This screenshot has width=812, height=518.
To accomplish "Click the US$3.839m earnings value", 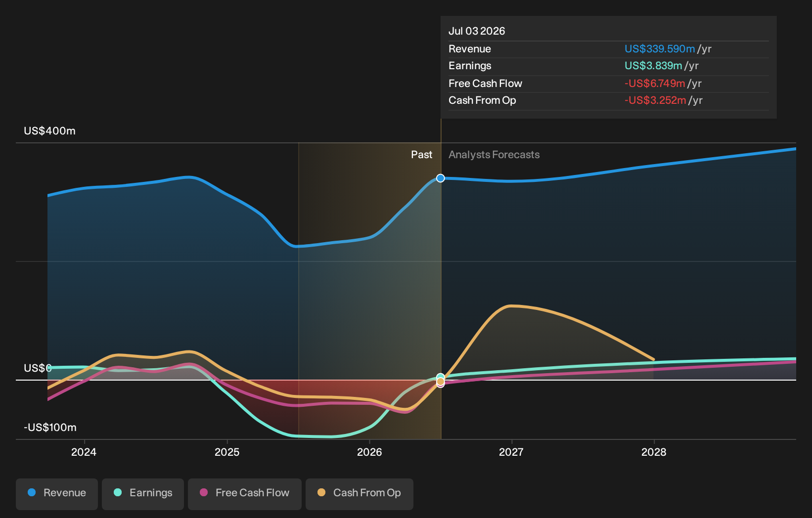I will pos(653,66).
